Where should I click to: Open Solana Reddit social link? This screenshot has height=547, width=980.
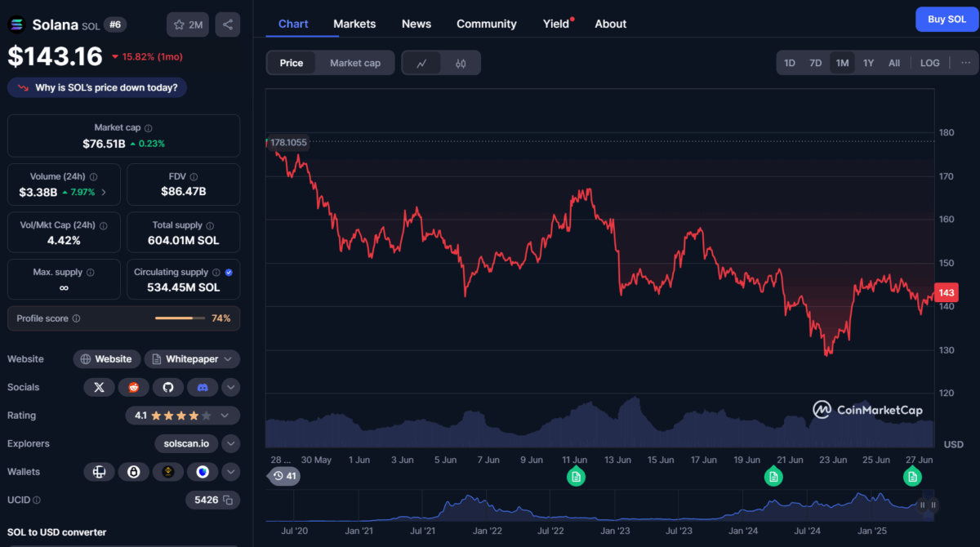coord(133,387)
